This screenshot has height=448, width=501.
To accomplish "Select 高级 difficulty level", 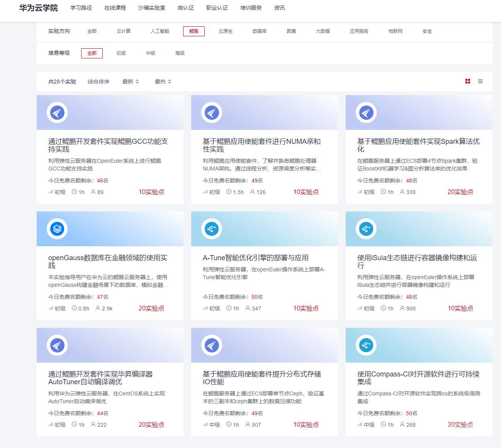I will (x=180, y=53).
